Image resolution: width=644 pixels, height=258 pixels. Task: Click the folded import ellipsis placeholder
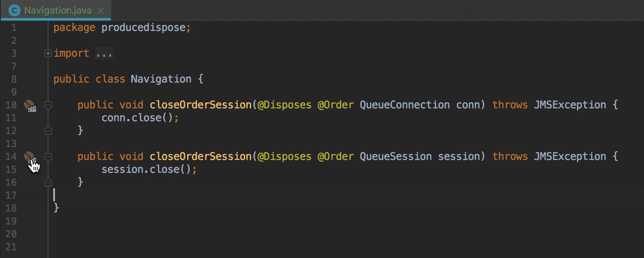pos(104,53)
